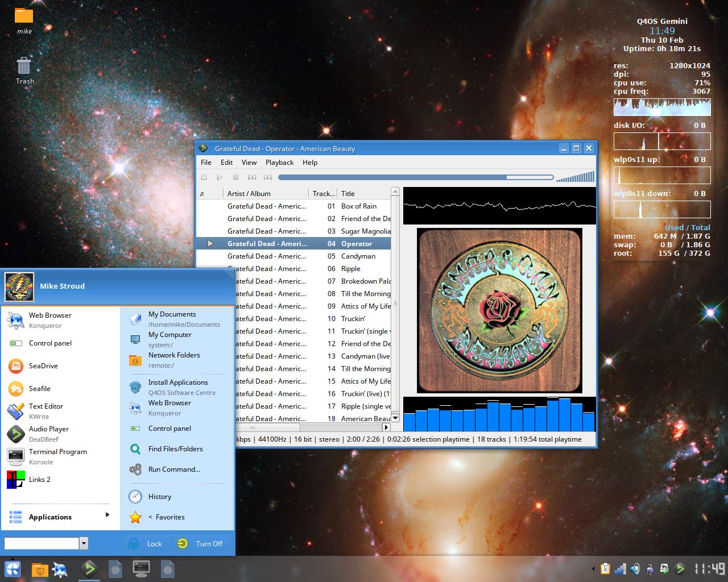Click the Play button in DeaDBeeF toolbar

(220, 177)
